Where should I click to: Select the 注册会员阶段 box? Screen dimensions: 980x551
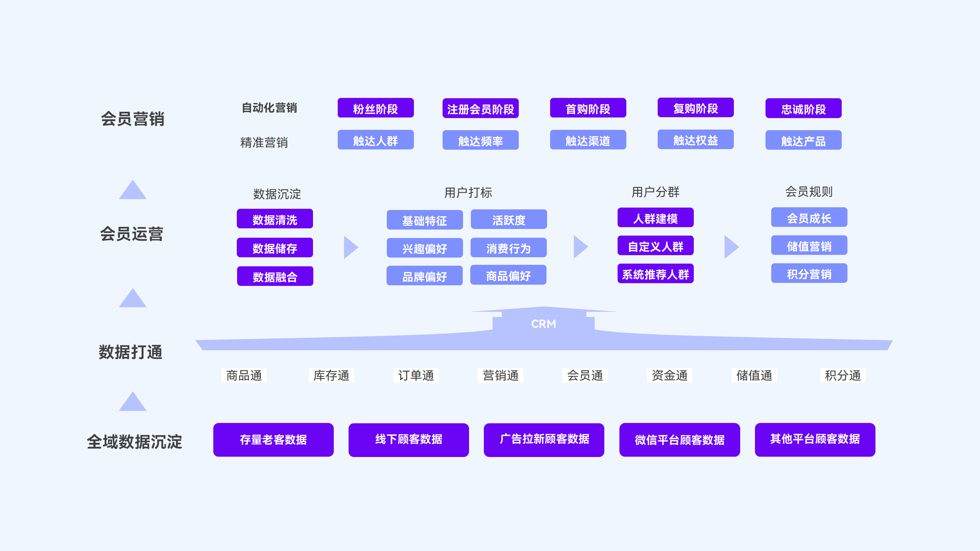(x=481, y=108)
